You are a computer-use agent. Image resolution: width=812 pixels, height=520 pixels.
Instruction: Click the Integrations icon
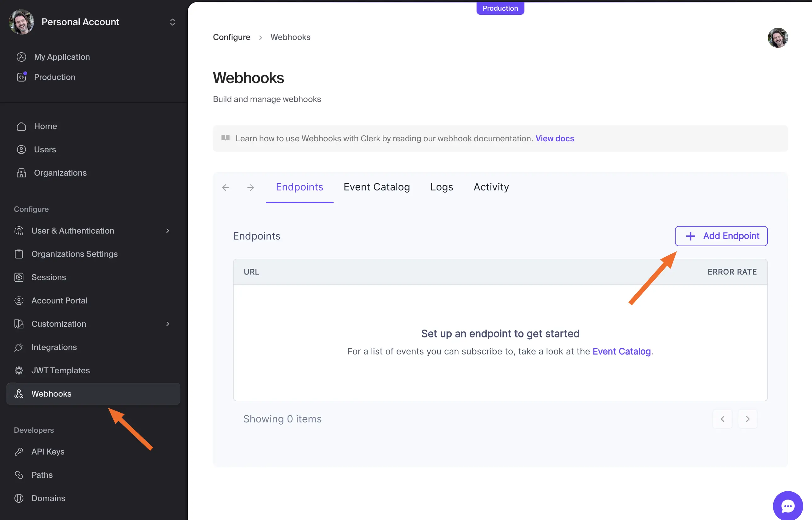point(19,347)
